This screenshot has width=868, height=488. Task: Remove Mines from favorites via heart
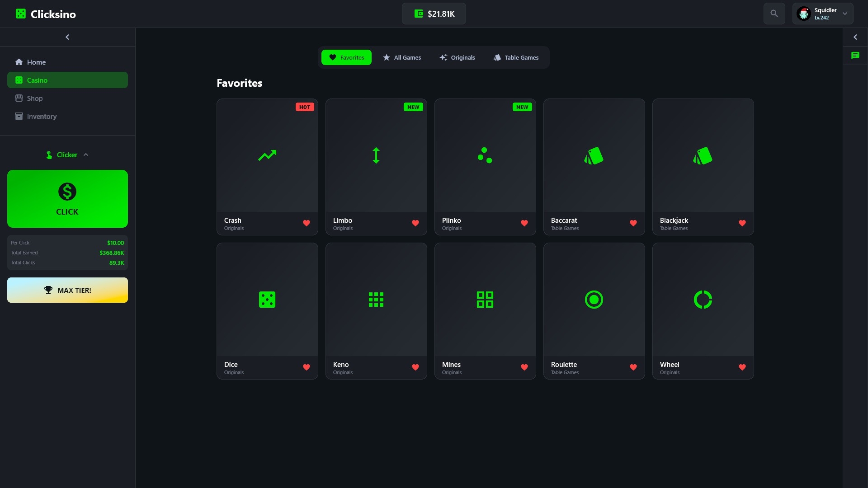[524, 367]
